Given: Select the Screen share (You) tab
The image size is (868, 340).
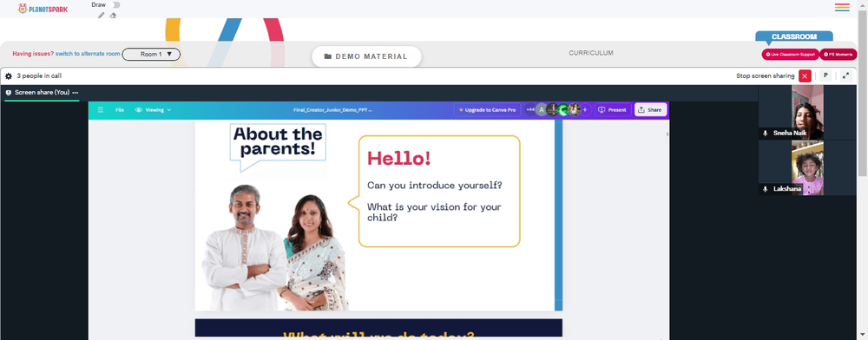Looking at the screenshot, I should click(42, 93).
